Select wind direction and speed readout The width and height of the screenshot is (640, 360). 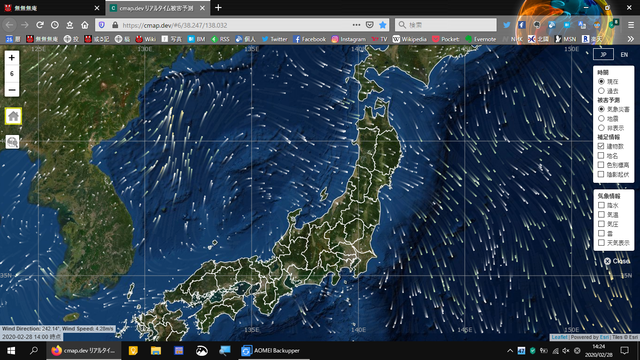click(58, 329)
